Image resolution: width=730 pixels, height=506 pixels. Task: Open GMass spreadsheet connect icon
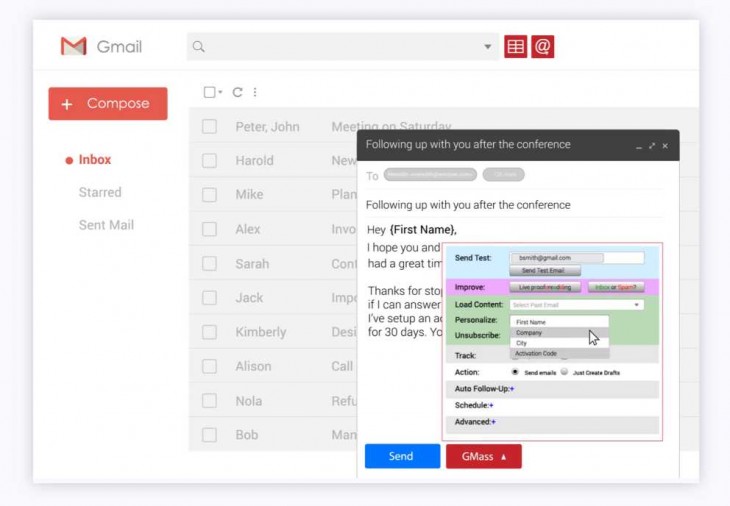515,47
